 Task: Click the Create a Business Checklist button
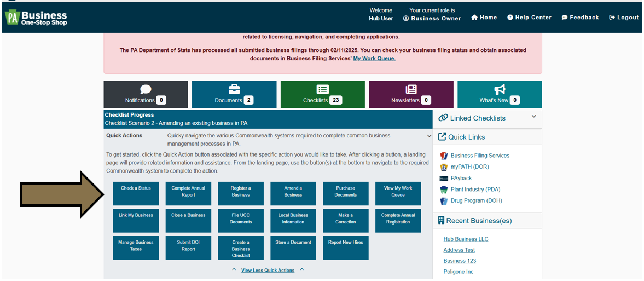[241, 248]
